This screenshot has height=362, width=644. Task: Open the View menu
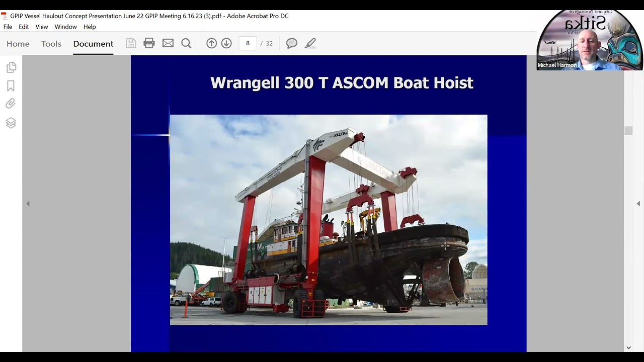click(x=42, y=27)
